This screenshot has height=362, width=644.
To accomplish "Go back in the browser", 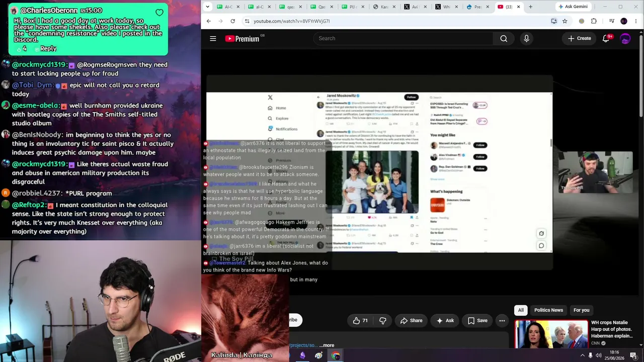I will pos(209,21).
